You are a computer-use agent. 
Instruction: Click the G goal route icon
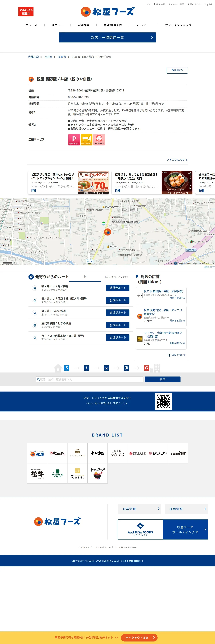(146, 368)
